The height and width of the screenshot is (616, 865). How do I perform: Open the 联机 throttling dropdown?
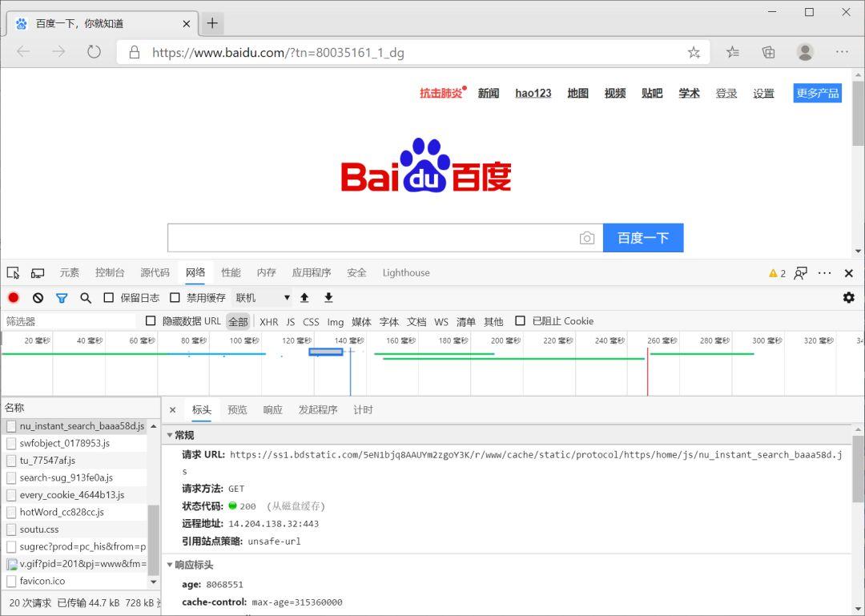point(262,297)
